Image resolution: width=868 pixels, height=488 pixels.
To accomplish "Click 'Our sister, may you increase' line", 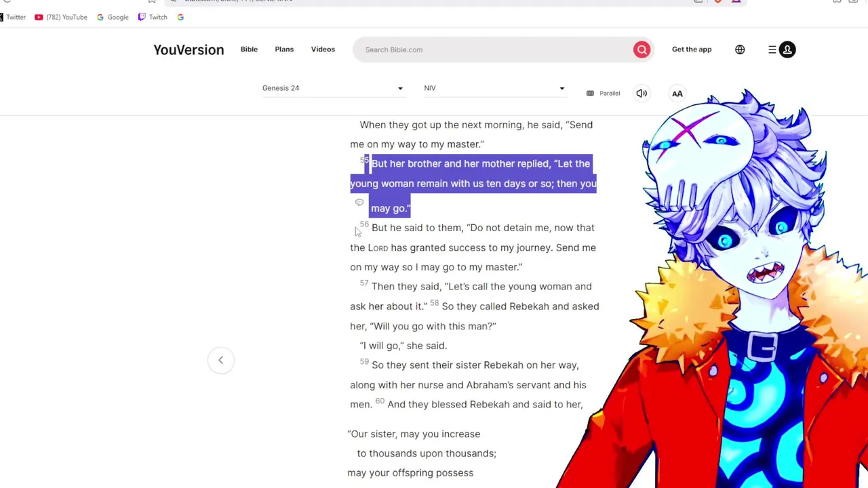I will coord(414,434).
